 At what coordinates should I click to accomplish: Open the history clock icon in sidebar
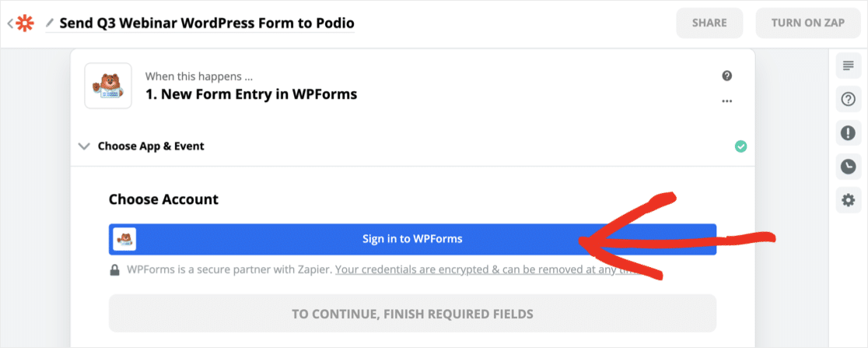(848, 167)
